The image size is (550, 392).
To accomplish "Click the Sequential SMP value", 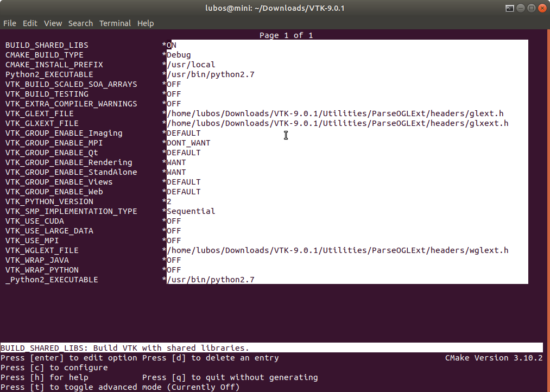I will coord(191,211).
